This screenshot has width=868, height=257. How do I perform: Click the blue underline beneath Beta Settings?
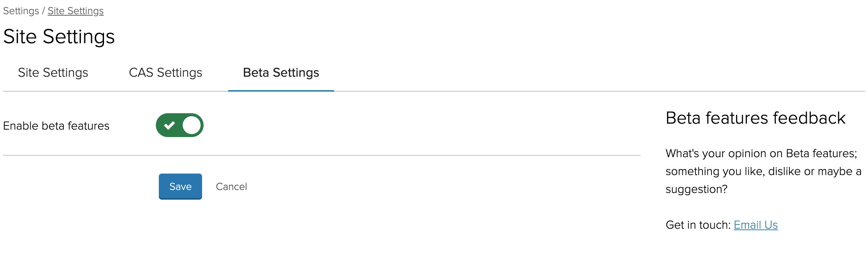(x=281, y=91)
